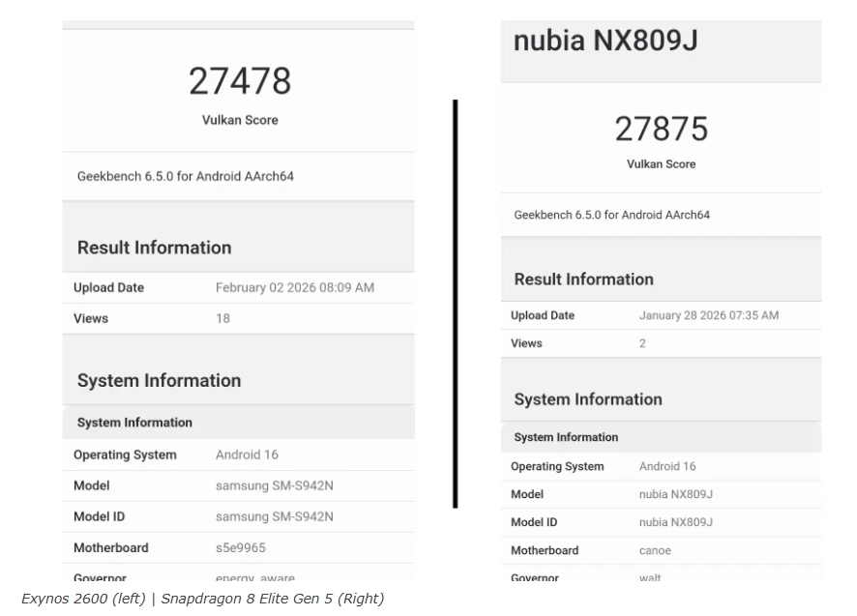Click the canoe motherboard value
Screen dimensions: 857x616
point(655,550)
